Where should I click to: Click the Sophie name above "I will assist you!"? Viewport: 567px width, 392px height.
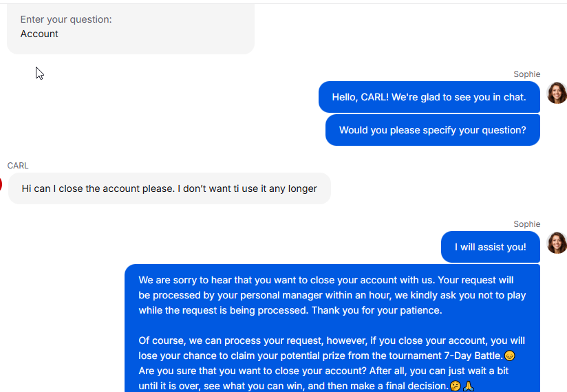(x=526, y=224)
